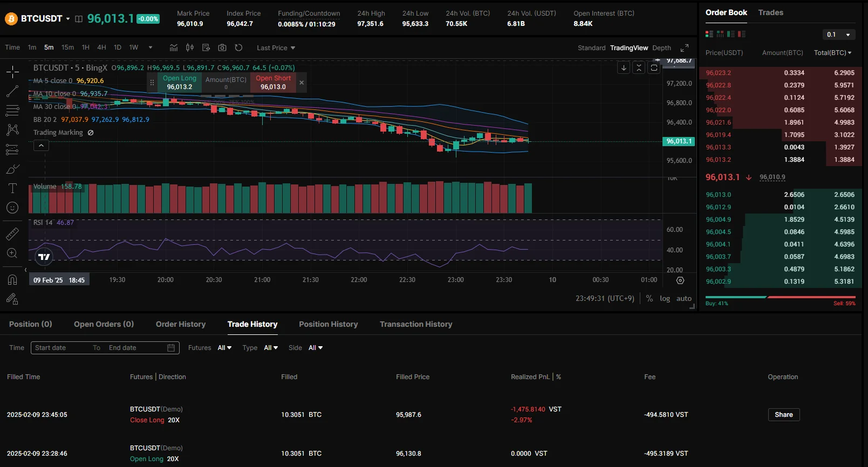This screenshot has width=868, height=467.
Task: Close the quick order panel
Action: tap(302, 83)
